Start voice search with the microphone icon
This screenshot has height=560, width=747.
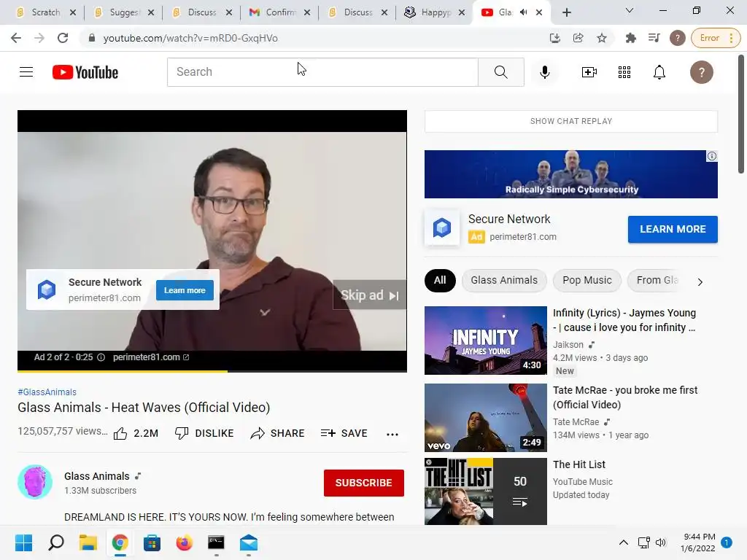coord(544,72)
